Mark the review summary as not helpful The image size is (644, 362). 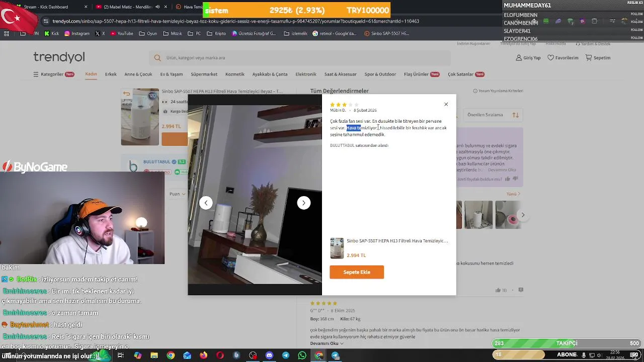point(516,178)
